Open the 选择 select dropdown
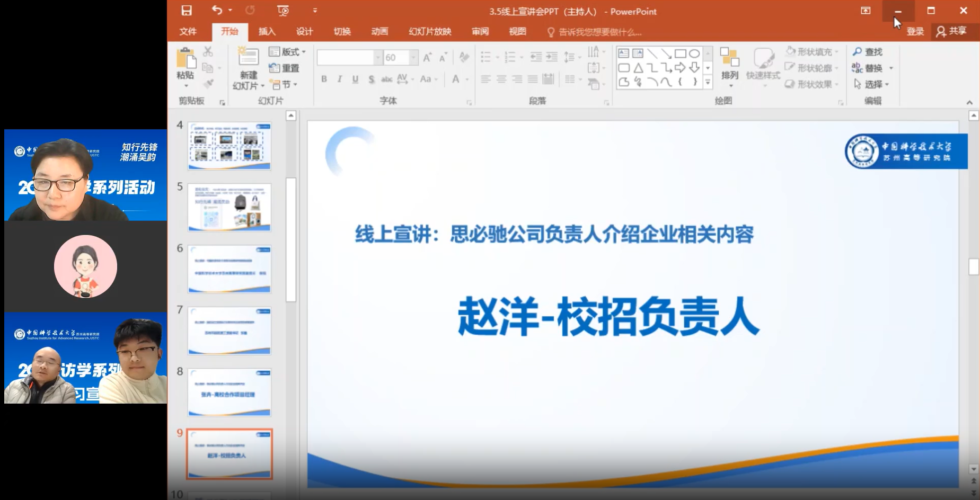 [x=871, y=84]
